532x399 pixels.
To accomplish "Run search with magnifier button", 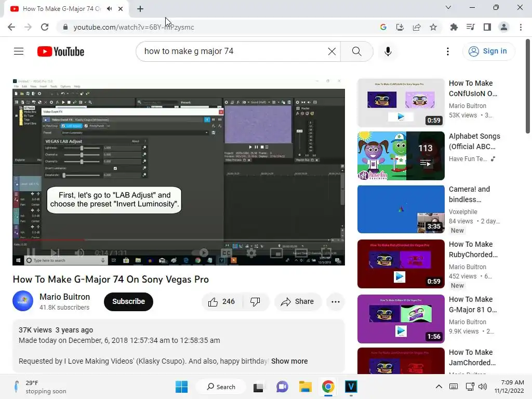I will point(356,51).
